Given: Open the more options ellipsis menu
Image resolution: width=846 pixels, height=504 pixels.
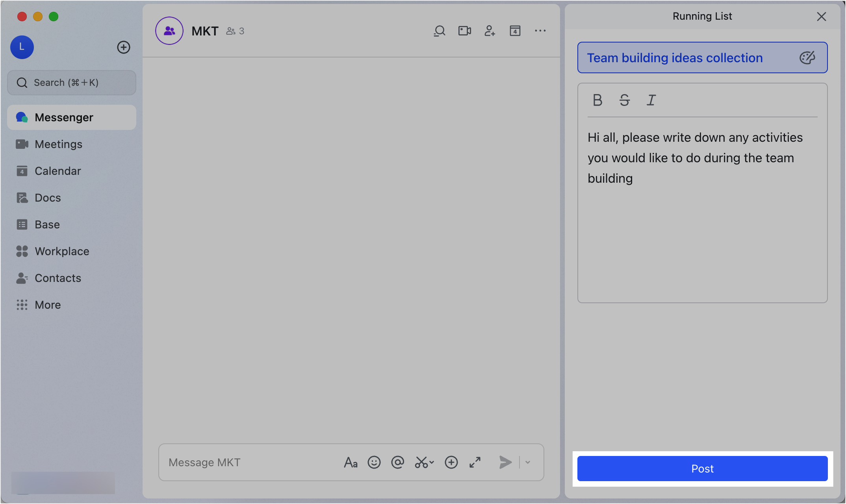Looking at the screenshot, I should tap(540, 31).
